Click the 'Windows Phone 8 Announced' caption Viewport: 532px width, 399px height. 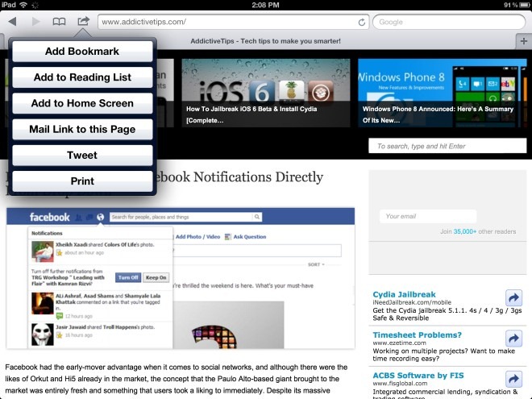point(438,114)
